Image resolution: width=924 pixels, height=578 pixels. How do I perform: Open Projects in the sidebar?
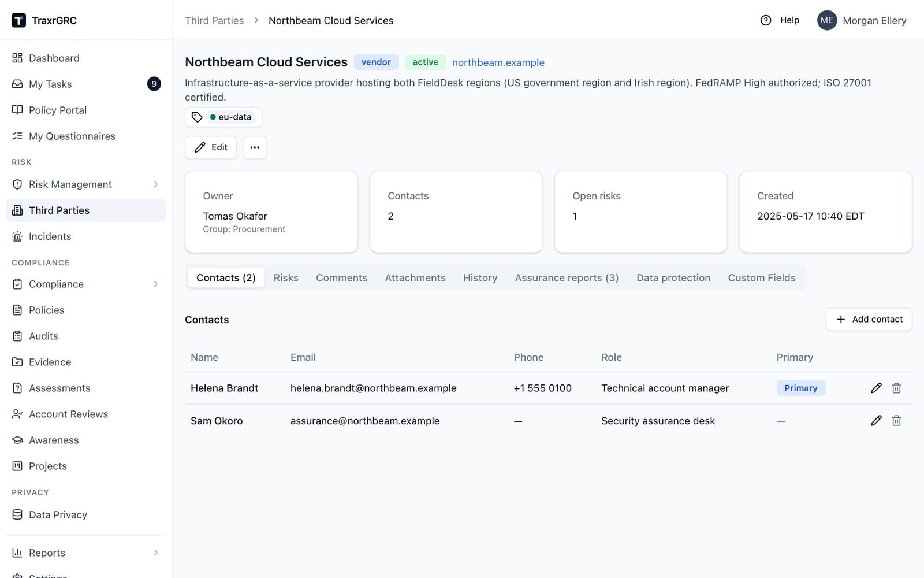(86, 466)
